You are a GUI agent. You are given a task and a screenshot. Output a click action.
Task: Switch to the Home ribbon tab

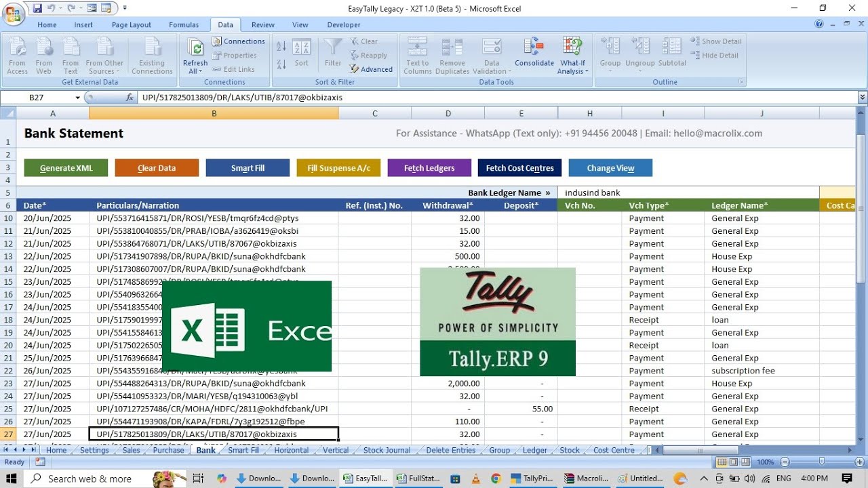(x=47, y=24)
